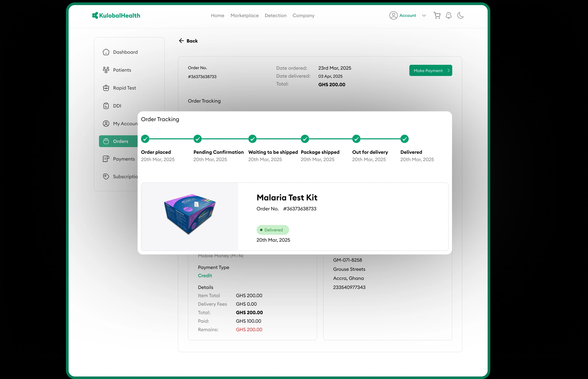Viewport: 588px width, 379px height.
Task: Click the notifications bell icon
Action: click(x=449, y=15)
